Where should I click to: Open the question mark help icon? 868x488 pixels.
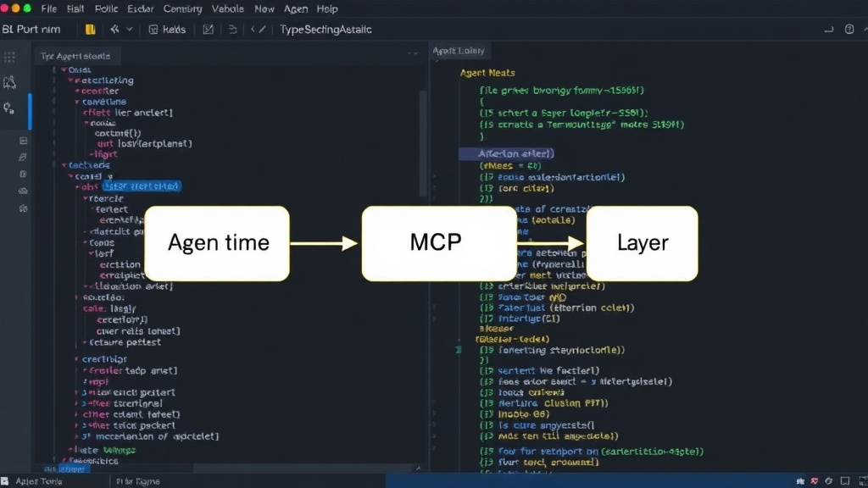click(849, 30)
